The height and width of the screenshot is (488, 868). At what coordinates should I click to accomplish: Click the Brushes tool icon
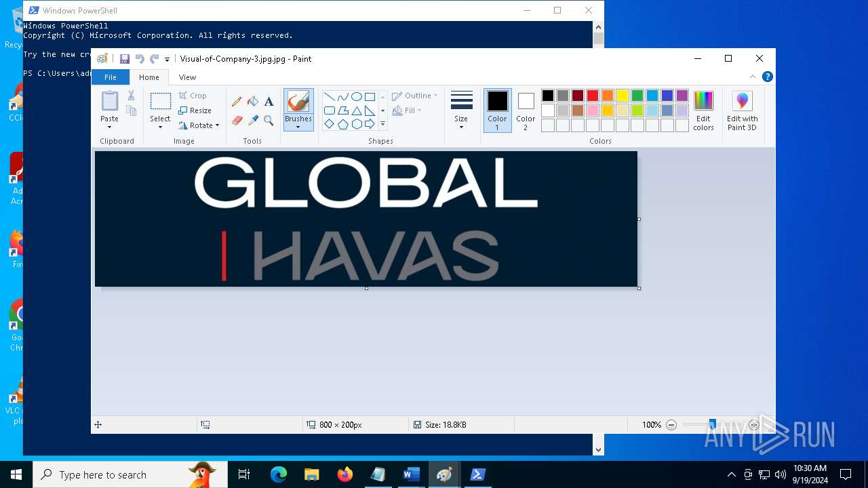tap(298, 102)
